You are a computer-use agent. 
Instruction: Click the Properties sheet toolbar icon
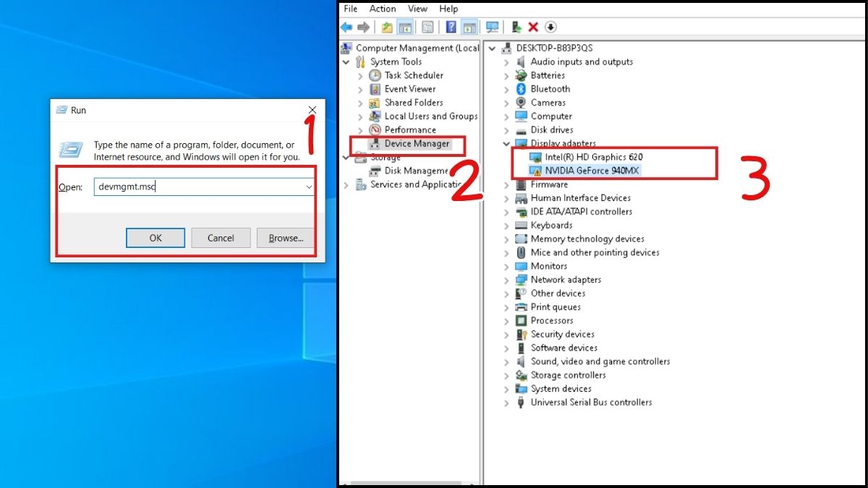coord(427,27)
